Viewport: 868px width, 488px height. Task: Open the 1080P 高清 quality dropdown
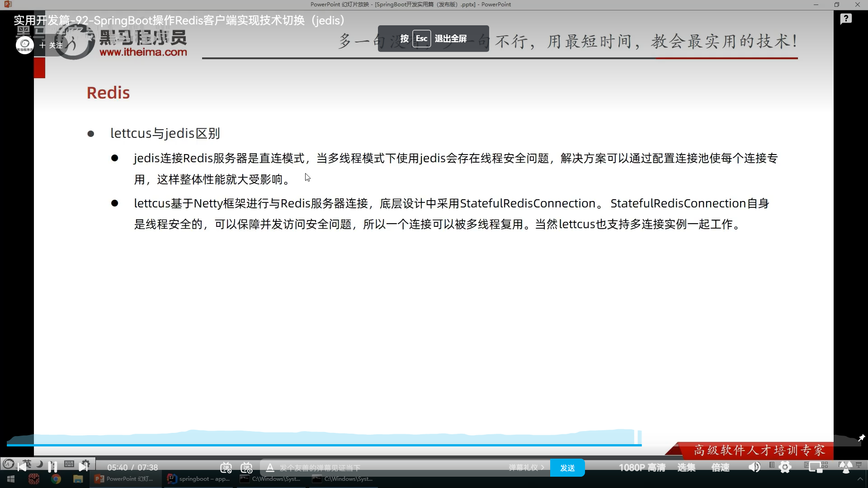[642, 468]
